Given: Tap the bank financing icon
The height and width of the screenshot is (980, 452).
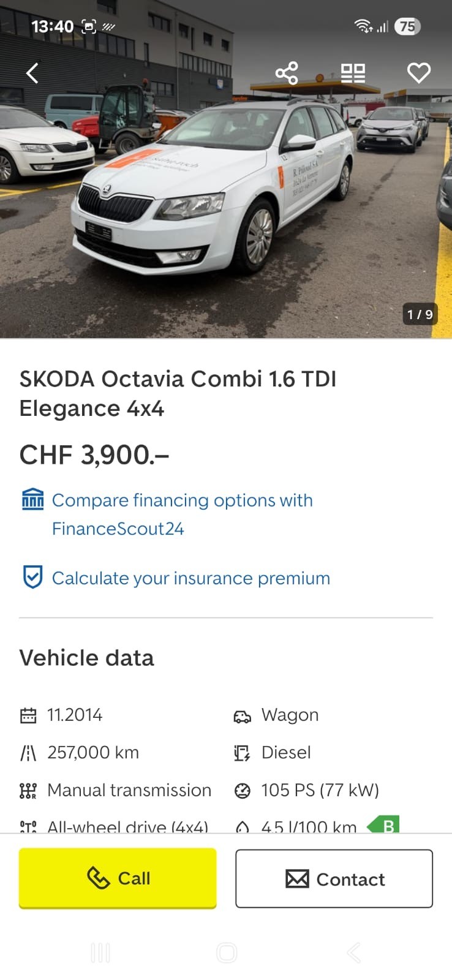Looking at the screenshot, I should (32, 500).
